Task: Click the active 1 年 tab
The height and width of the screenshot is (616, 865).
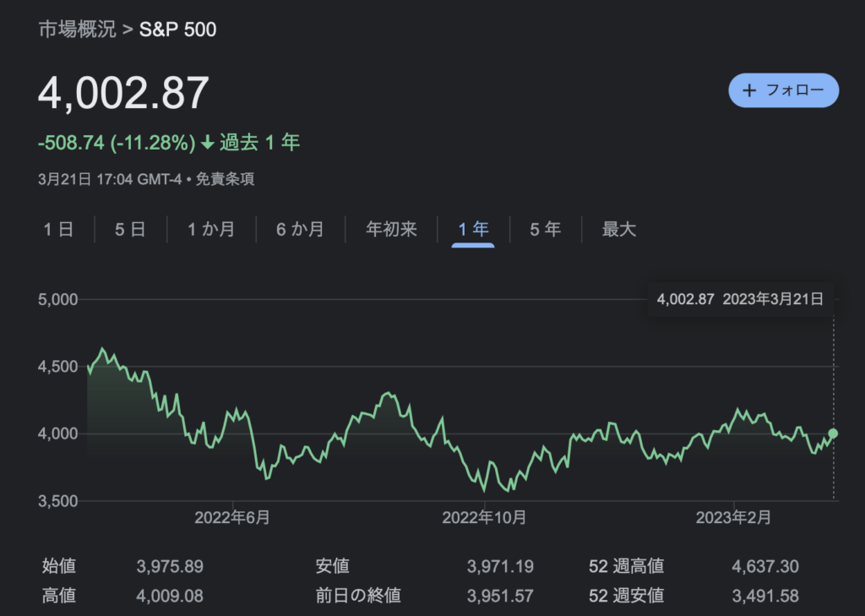Action: click(473, 229)
